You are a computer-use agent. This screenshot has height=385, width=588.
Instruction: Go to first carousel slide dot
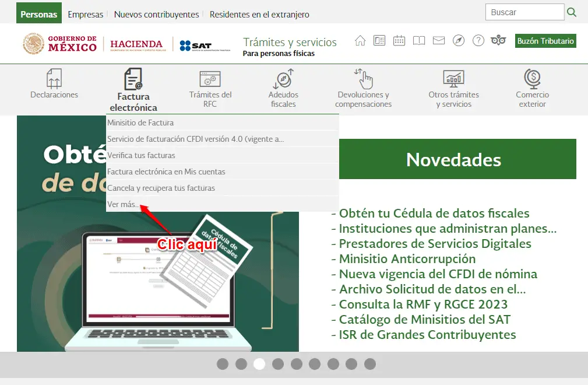[x=223, y=364]
